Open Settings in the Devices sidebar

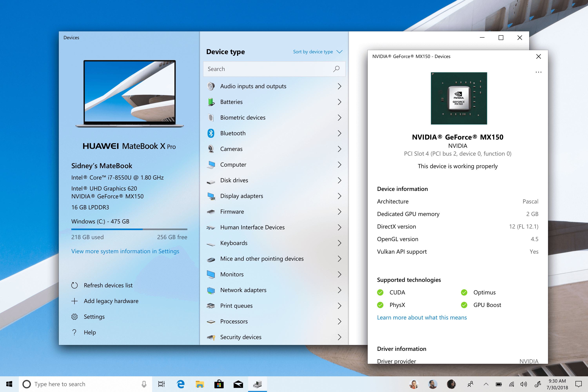point(88,317)
